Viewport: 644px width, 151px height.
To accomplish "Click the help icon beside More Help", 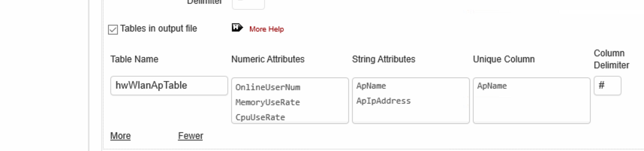I will click(237, 28).
